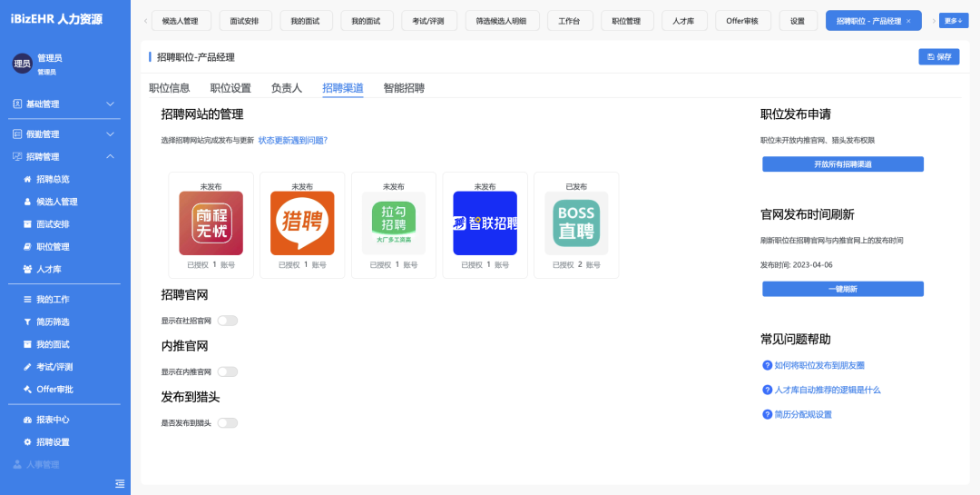The height and width of the screenshot is (495, 980).
Task: Click the 人才库 sidebar icon
Action: tap(27, 269)
